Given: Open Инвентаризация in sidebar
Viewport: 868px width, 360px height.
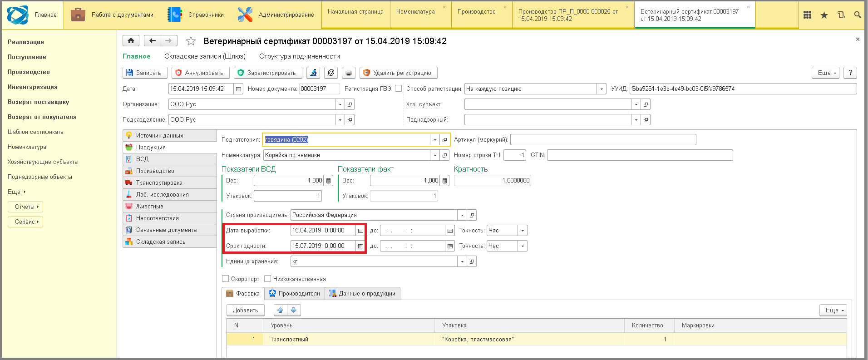Looking at the screenshot, I should click(33, 87).
